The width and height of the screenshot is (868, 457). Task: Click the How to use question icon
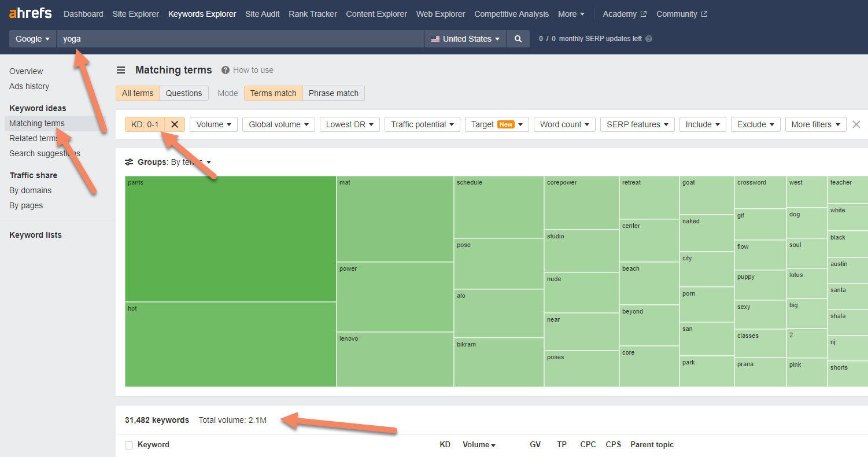226,70
